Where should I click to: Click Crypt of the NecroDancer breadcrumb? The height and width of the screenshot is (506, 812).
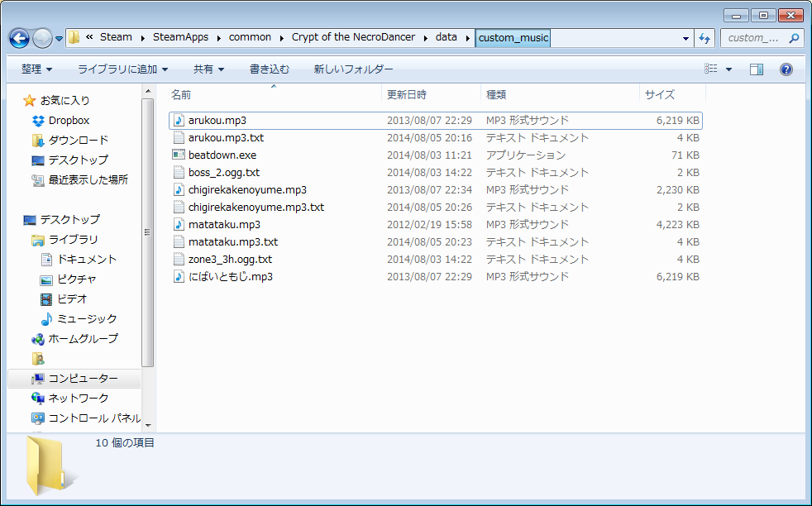pyautogui.click(x=353, y=37)
